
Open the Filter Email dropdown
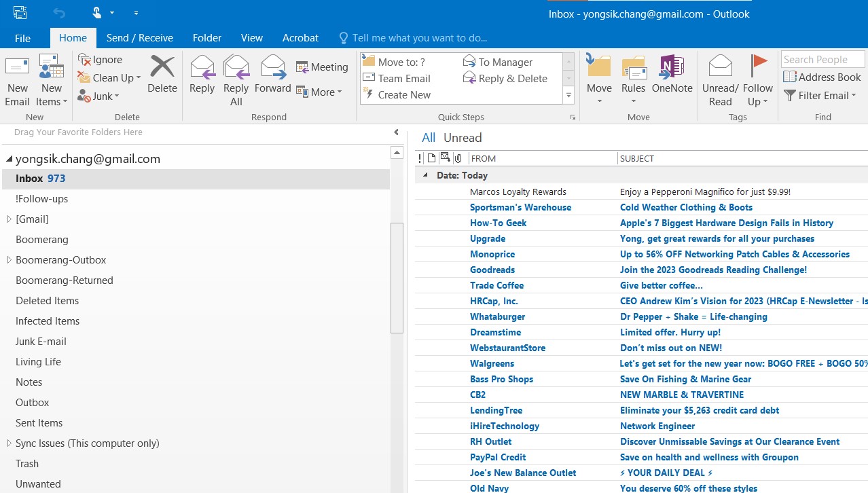pyautogui.click(x=820, y=95)
